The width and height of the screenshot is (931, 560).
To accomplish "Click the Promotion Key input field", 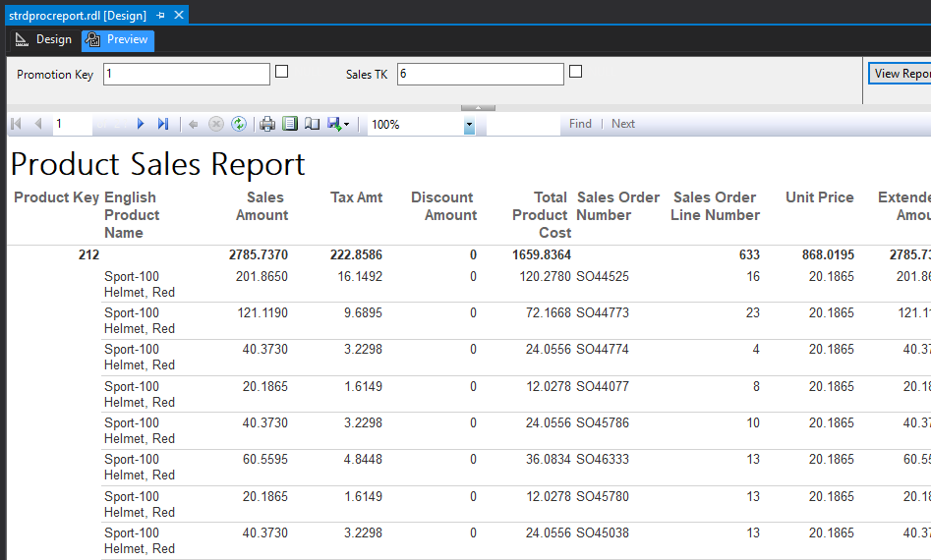I will click(x=187, y=74).
